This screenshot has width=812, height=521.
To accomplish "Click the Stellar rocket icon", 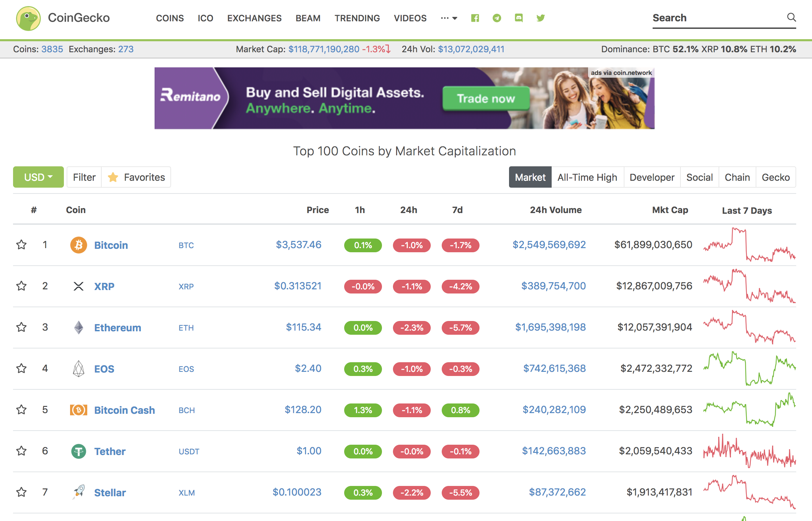I will click(79, 492).
